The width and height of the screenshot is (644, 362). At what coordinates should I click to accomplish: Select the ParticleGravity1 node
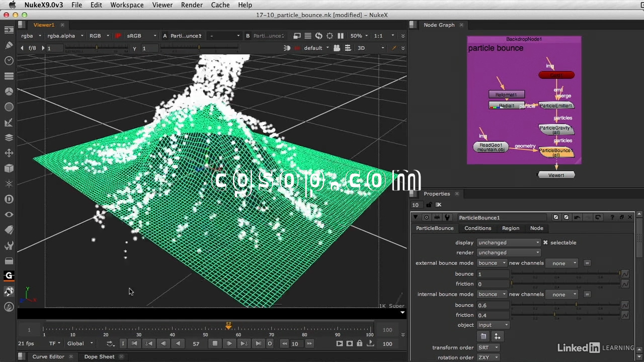click(x=556, y=130)
